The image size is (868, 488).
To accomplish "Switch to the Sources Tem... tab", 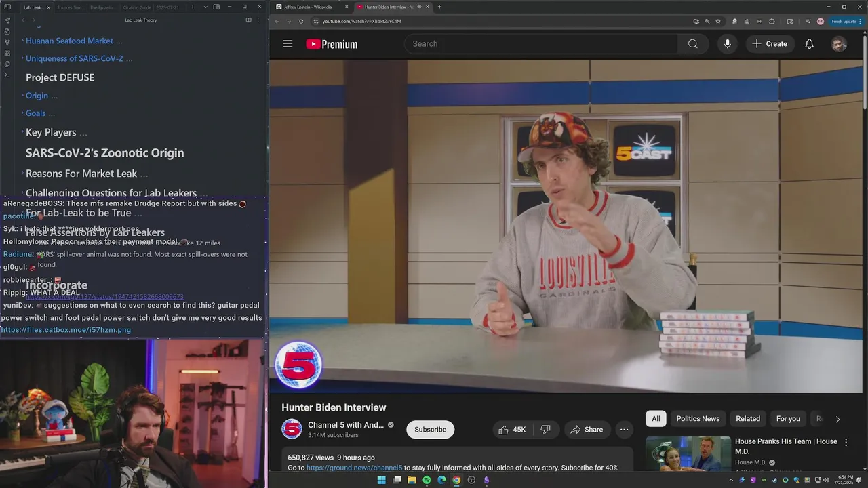I will [x=70, y=7].
